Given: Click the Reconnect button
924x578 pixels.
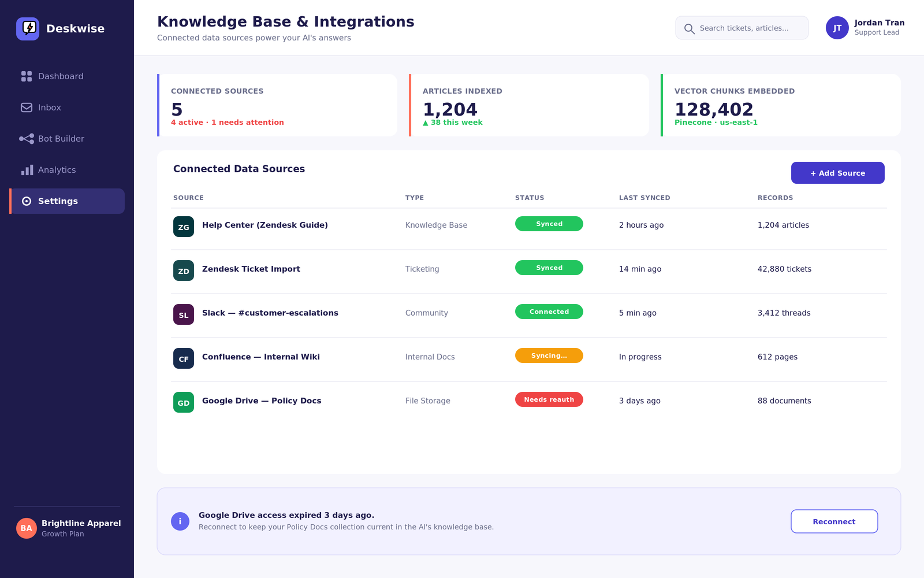Looking at the screenshot, I should [x=834, y=521].
